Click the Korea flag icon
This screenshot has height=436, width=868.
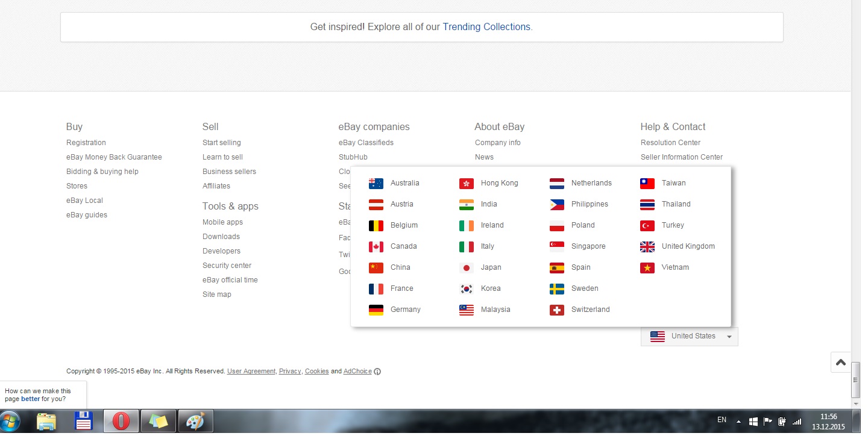coord(467,288)
